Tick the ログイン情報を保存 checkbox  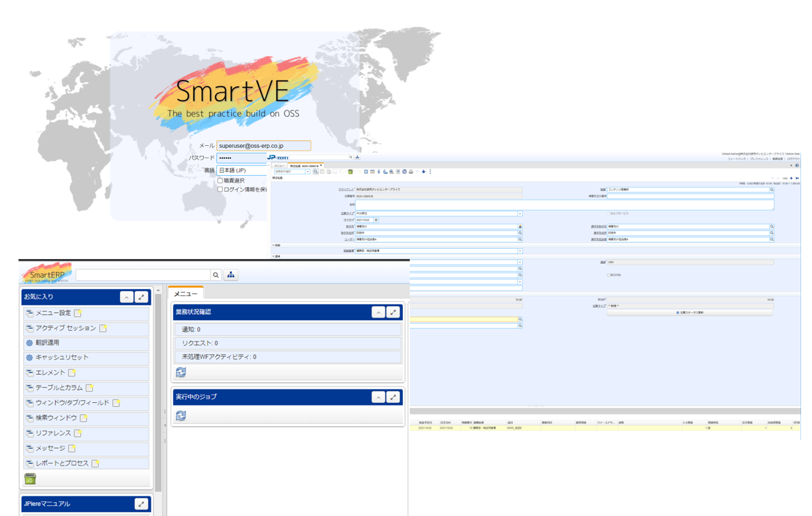coord(220,189)
